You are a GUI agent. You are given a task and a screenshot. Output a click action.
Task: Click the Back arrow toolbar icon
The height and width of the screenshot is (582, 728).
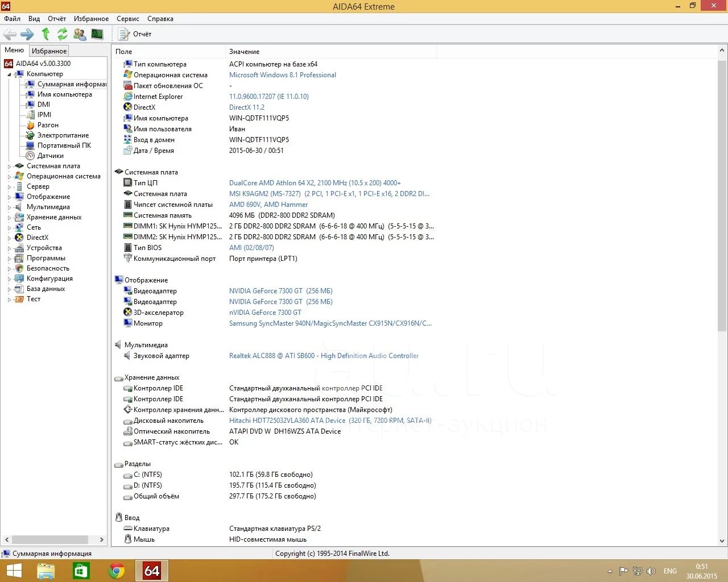pyautogui.click(x=10, y=34)
